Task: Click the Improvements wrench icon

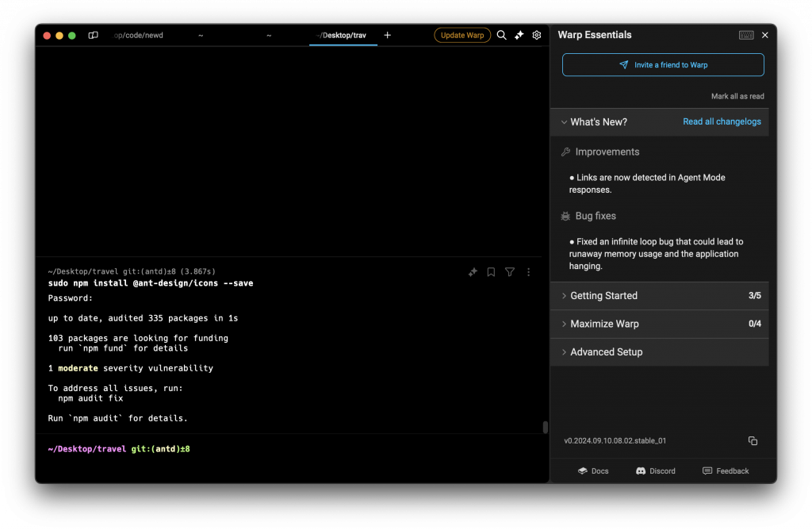Action: 565,152
